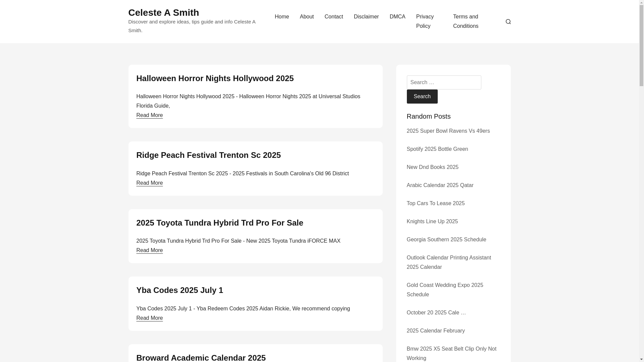
Task: Read More under Ridge Peach Festival post
Action: pos(149,183)
